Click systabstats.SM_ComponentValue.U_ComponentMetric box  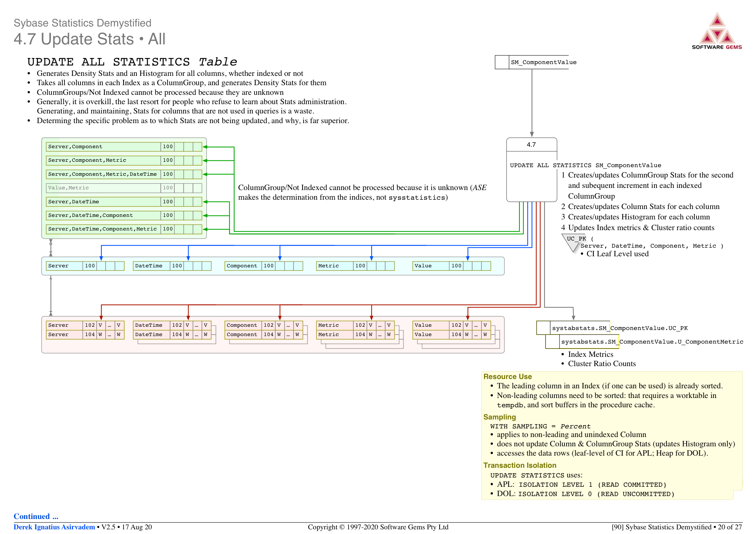(644, 342)
